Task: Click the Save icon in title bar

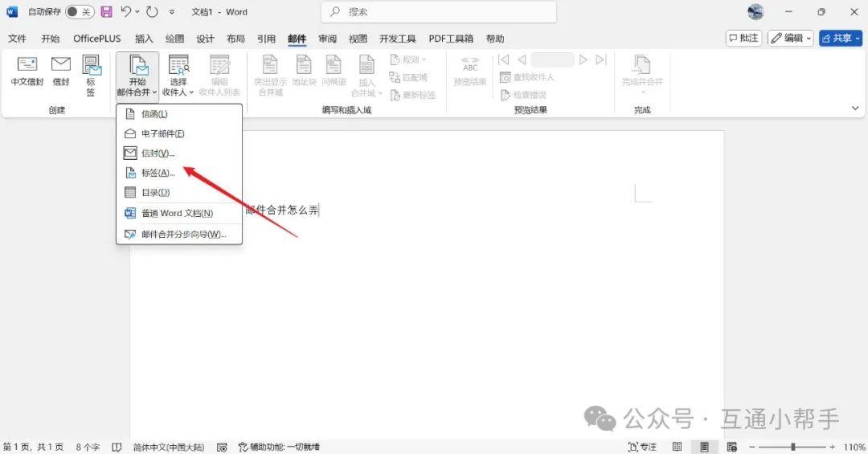Action: [x=106, y=11]
